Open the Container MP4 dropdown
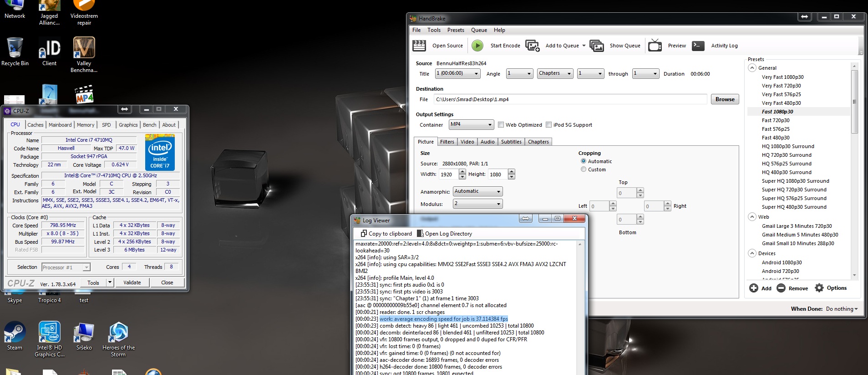 click(x=471, y=124)
